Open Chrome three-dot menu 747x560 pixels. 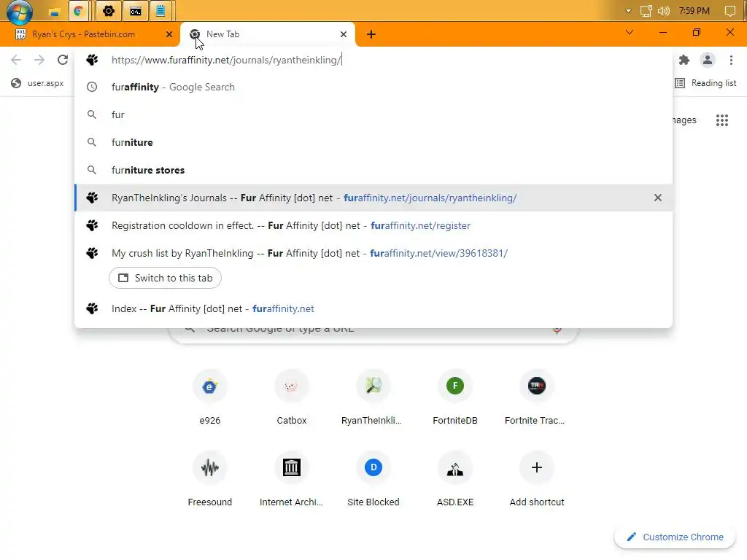[x=731, y=60]
